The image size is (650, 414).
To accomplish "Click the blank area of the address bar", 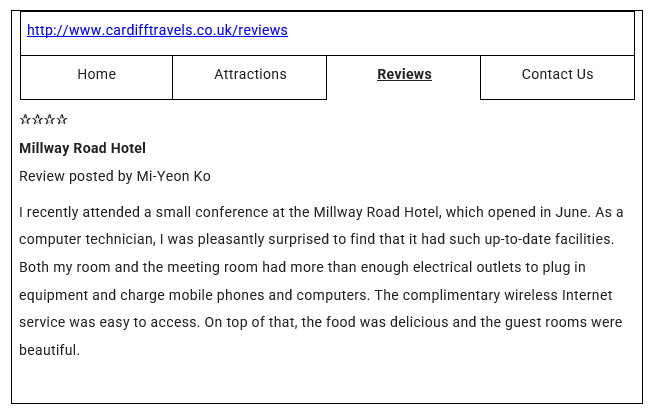I will (x=460, y=30).
